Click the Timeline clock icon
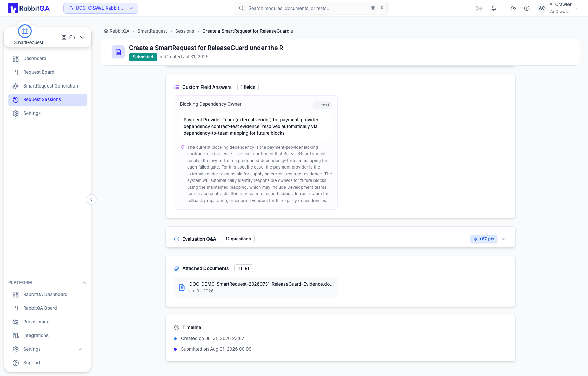 pyautogui.click(x=177, y=327)
